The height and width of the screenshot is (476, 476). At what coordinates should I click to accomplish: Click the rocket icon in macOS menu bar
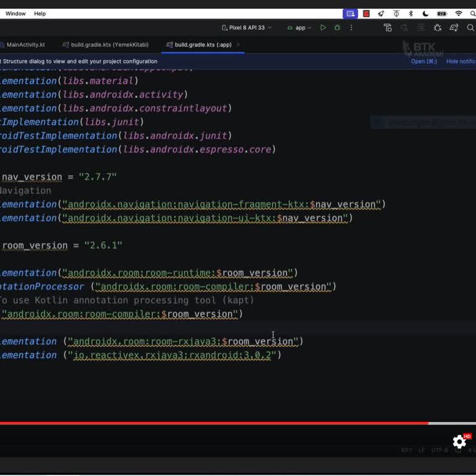coord(381,14)
